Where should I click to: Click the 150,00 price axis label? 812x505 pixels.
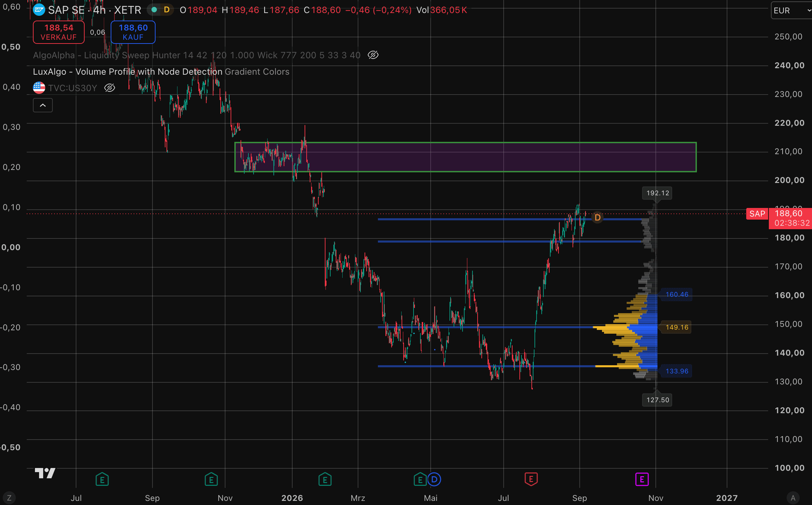click(x=789, y=324)
